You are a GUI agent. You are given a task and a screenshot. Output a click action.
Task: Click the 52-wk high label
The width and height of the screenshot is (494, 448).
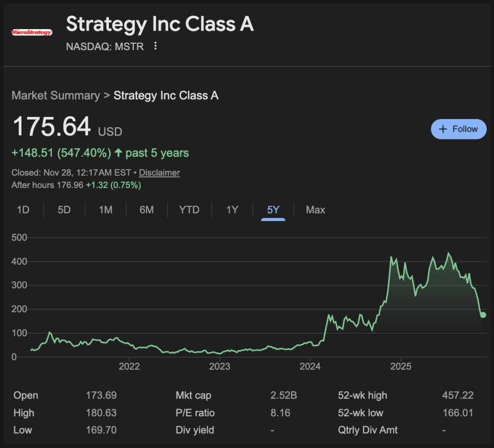363,395
